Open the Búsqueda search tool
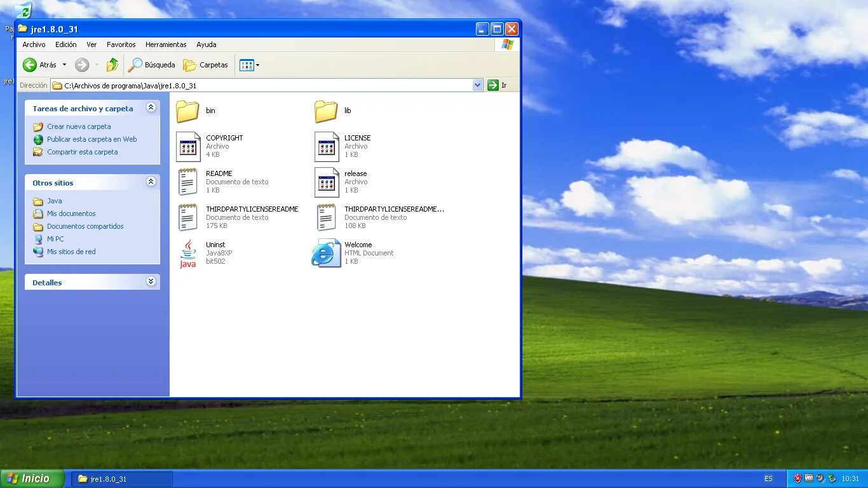This screenshot has width=868, height=488. [x=151, y=65]
